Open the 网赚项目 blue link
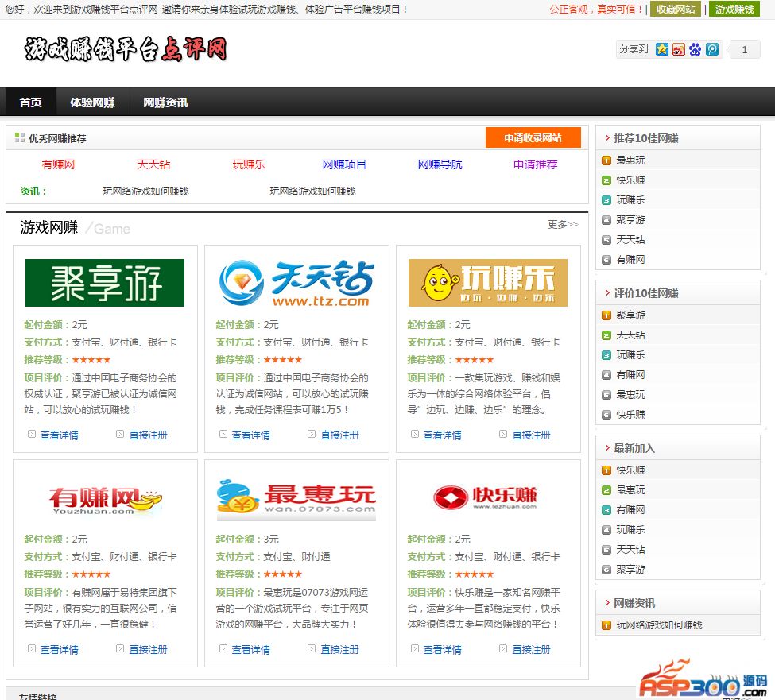 344,164
